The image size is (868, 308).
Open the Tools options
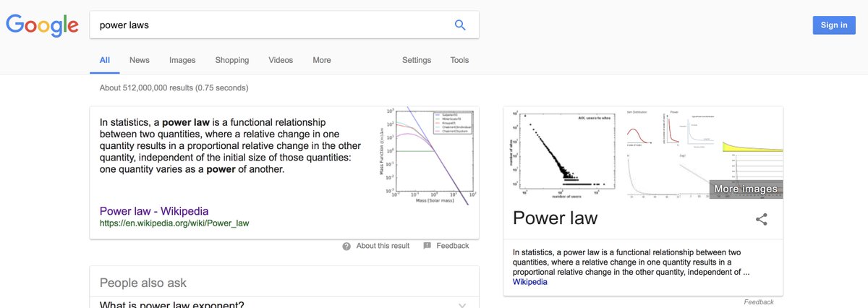[x=459, y=60]
